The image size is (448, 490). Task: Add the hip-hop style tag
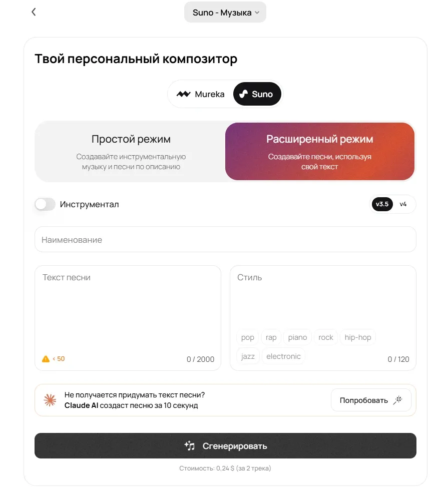[358, 337]
